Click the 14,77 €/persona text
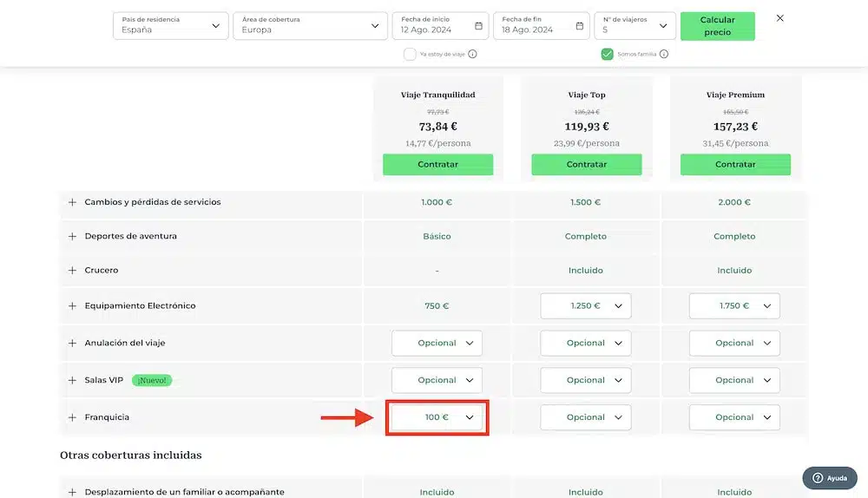 [437, 143]
